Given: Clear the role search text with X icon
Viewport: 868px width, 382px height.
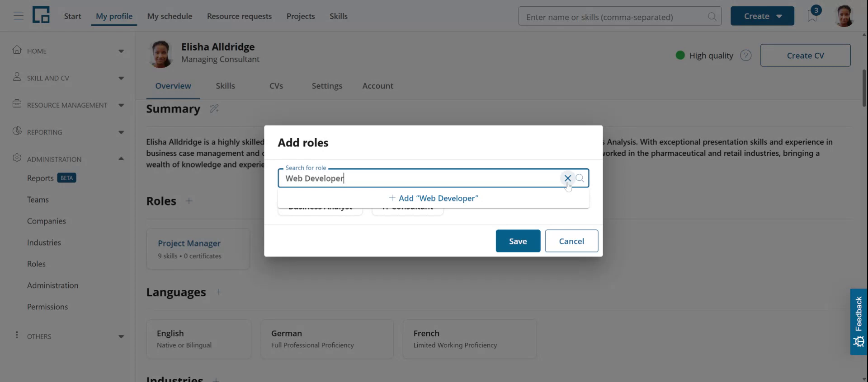Looking at the screenshot, I should point(567,178).
